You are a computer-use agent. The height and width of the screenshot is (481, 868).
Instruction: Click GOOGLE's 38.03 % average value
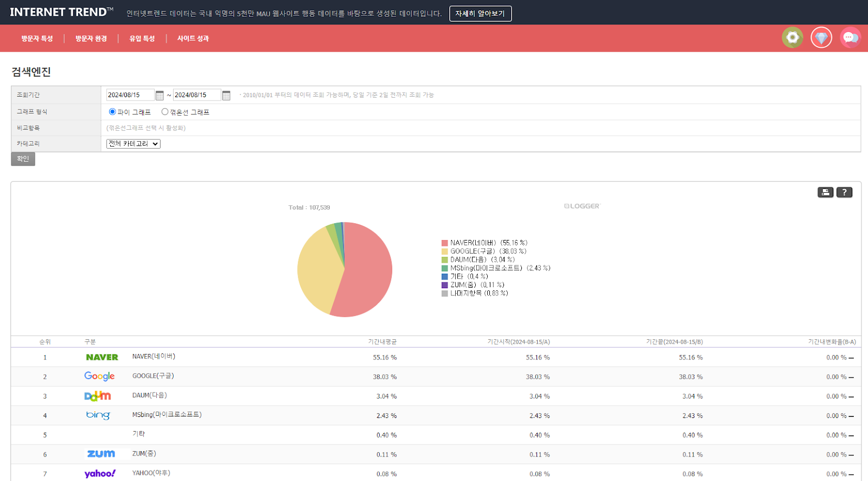tap(385, 377)
